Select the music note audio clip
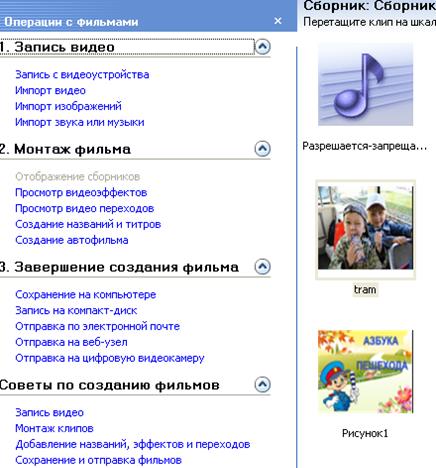Screen dimensions: 436x468 366,84
